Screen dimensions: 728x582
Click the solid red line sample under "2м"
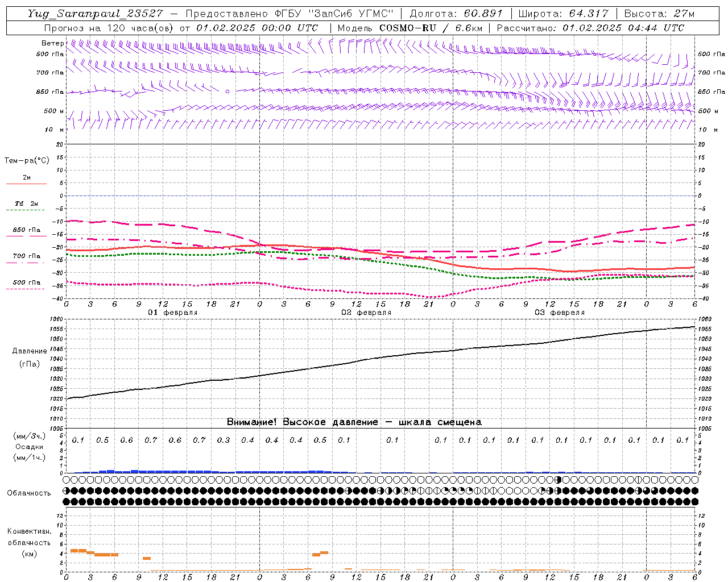tap(26, 184)
